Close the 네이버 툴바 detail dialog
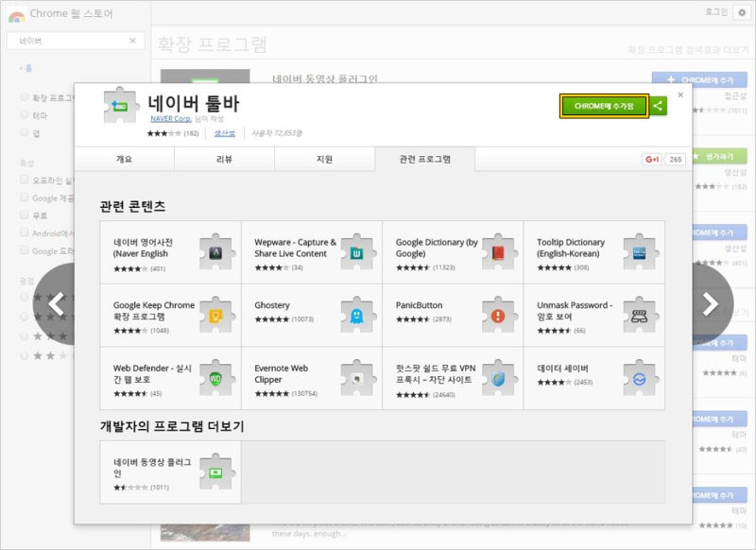The height and width of the screenshot is (550, 756). [x=680, y=95]
